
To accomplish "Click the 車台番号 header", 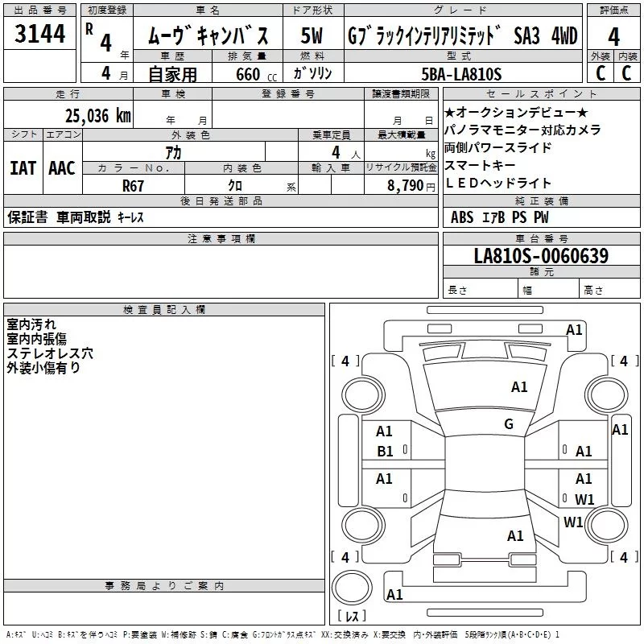I will click(x=541, y=238).
